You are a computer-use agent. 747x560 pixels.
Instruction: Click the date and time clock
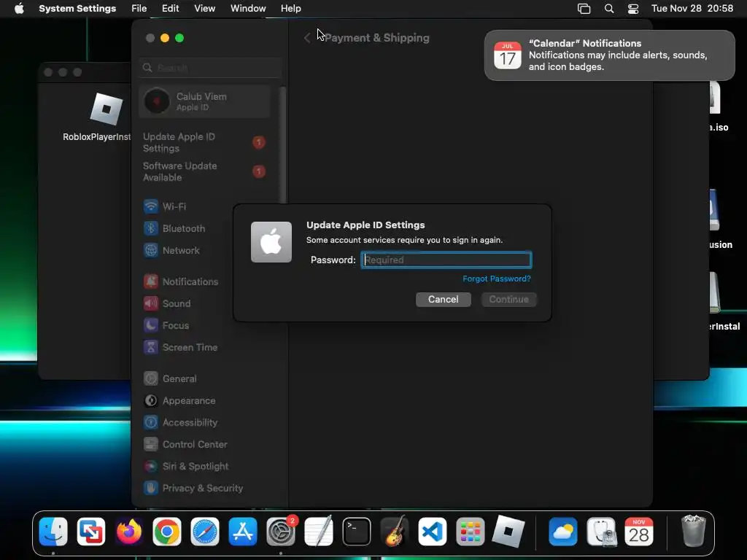[x=692, y=9]
